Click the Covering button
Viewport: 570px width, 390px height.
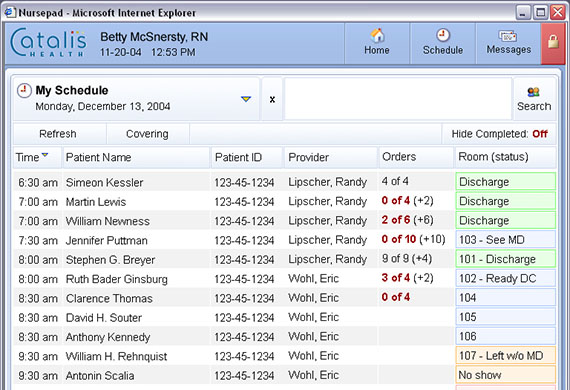(x=147, y=134)
